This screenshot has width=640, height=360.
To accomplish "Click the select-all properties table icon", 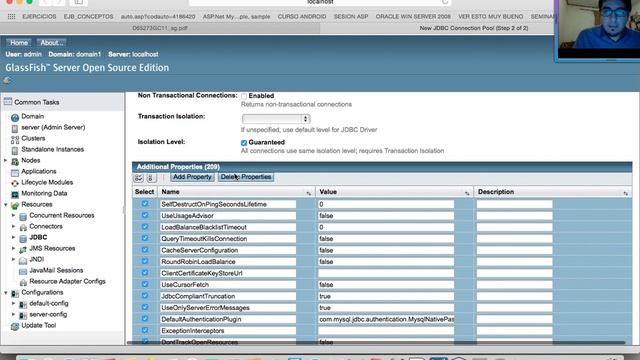I will tap(138, 178).
